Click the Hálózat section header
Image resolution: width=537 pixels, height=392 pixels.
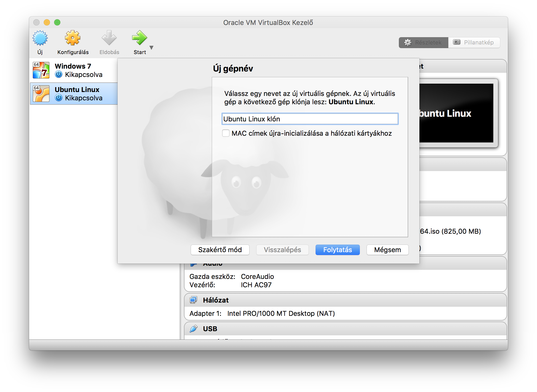coord(346,300)
